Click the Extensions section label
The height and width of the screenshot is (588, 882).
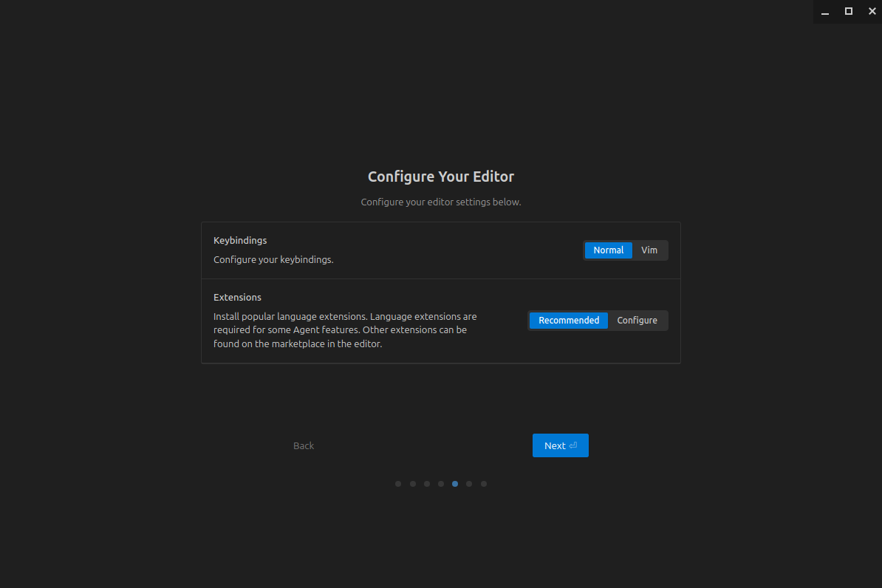tap(237, 298)
